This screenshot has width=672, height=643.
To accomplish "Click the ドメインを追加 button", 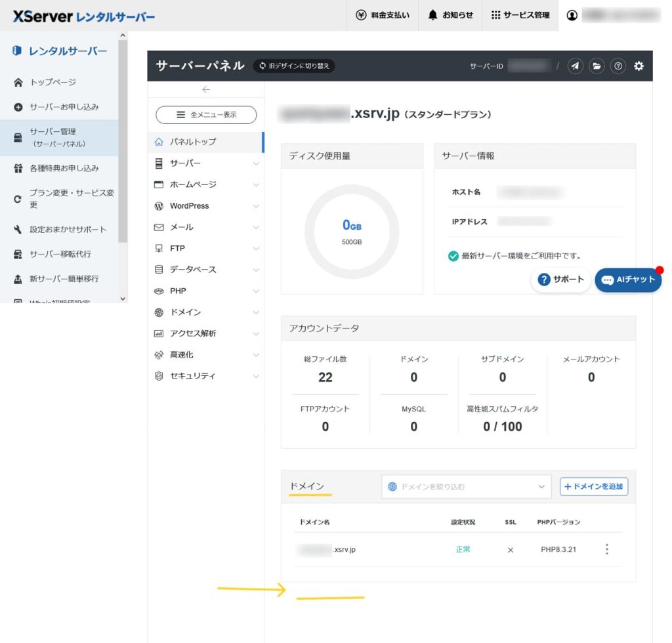I will coord(594,487).
